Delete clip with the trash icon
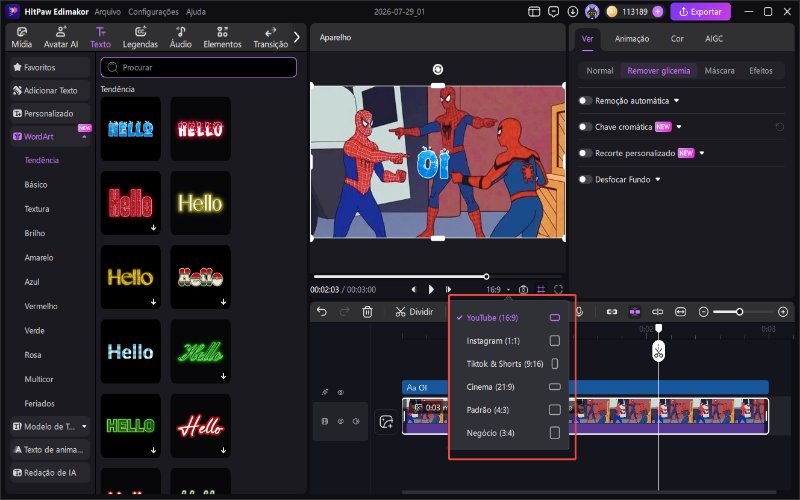This screenshot has height=500, width=800. coord(367,311)
